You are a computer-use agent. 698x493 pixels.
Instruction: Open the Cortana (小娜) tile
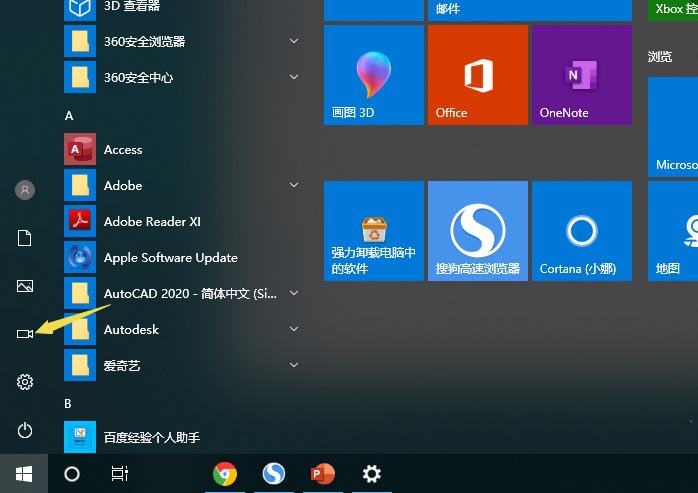pos(582,231)
